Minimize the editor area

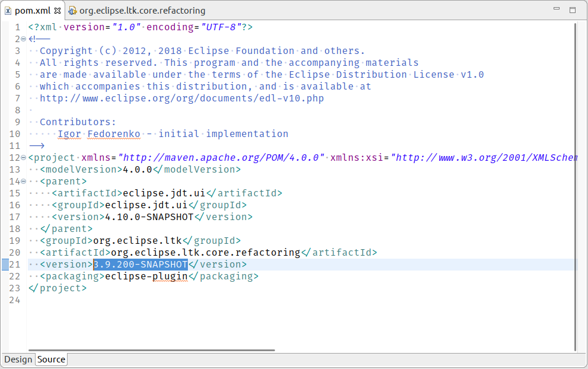[x=557, y=9]
